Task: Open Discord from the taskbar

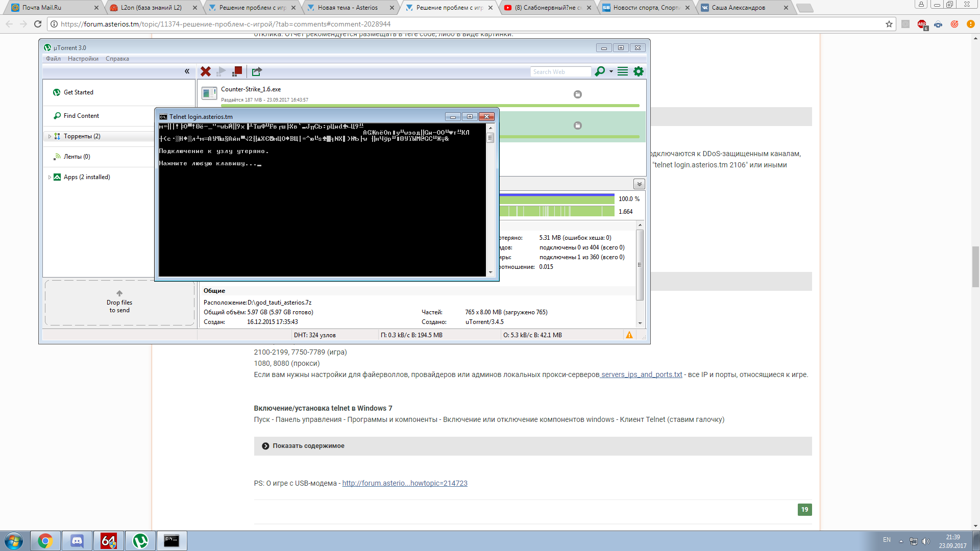Action: 77,541
